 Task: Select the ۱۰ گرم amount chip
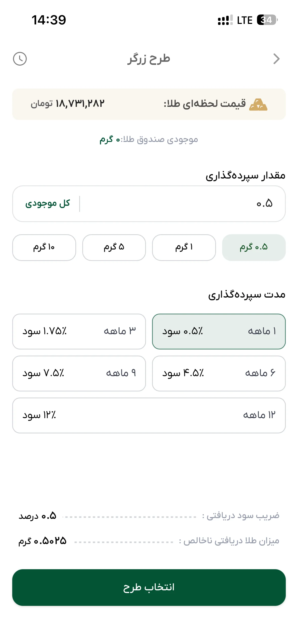[x=44, y=247]
